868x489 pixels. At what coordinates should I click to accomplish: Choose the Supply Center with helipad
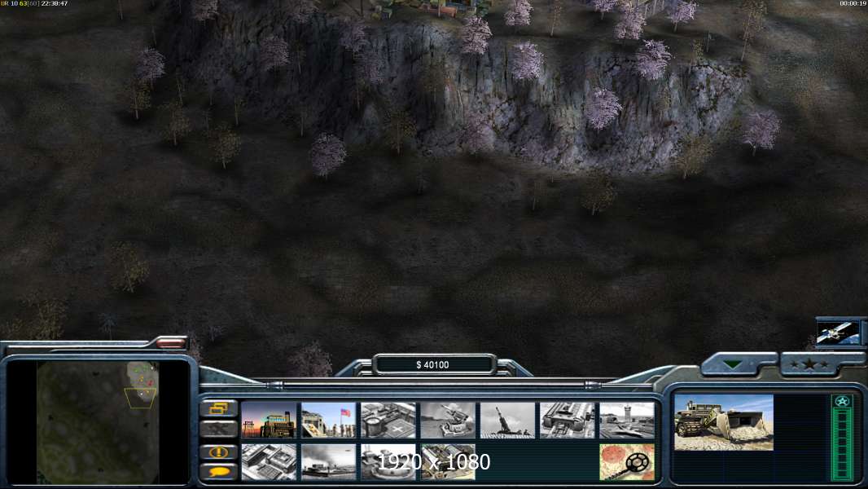coord(388,421)
